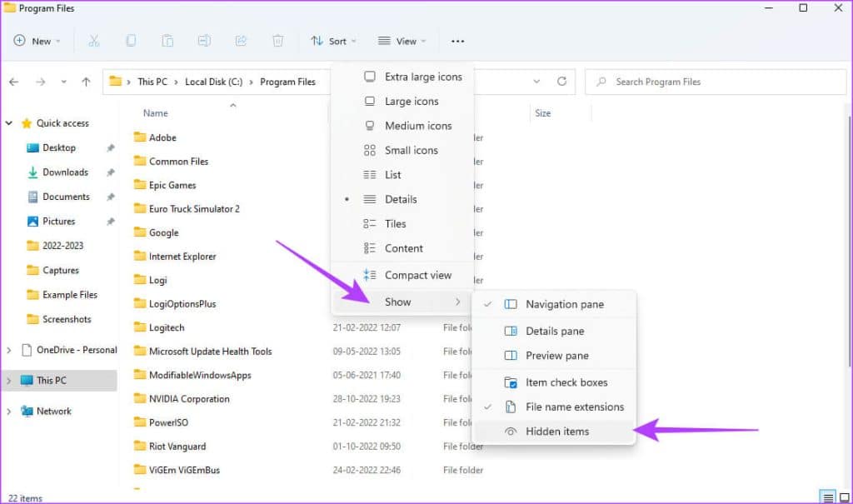Viewport: 853px width, 504px height.
Task: Click the Paste icon in the toolbar
Action: (x=167, y=40)
